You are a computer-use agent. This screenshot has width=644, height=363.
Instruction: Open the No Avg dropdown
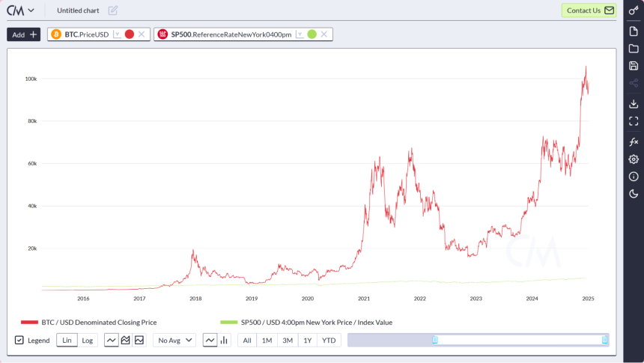(x=174, y=340)
